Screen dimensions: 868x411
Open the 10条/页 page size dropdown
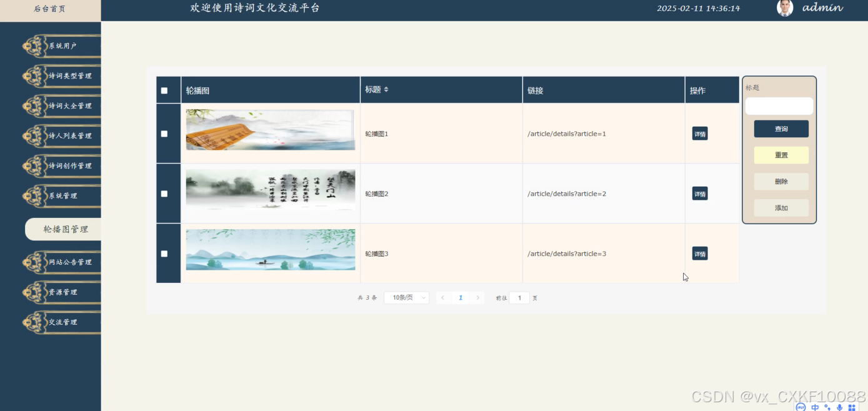(x=406, y=298)
